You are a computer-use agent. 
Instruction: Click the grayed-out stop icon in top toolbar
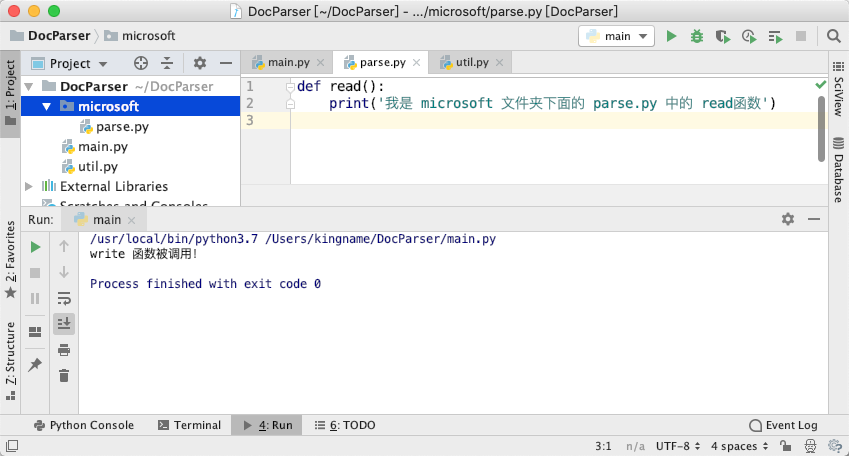[x=801, y=36]
